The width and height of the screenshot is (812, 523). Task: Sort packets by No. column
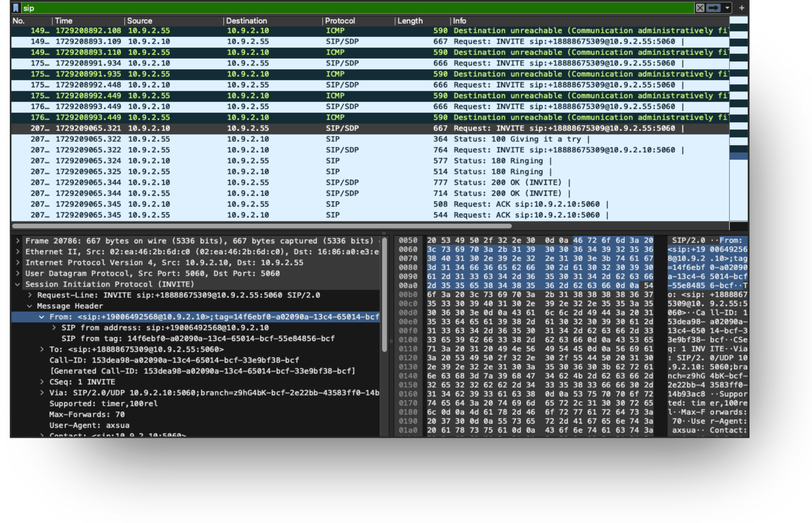point(31,21)
